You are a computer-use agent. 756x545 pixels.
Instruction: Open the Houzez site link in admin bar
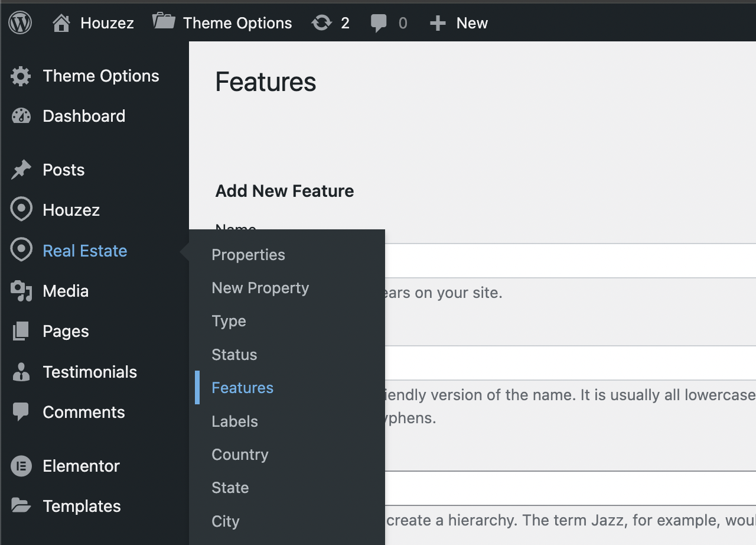click(107, 23)
